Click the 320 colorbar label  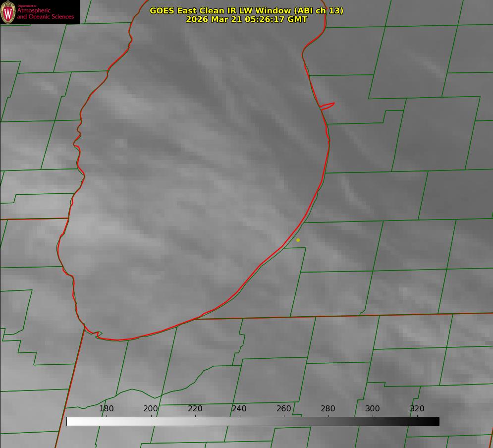[417, 408]
